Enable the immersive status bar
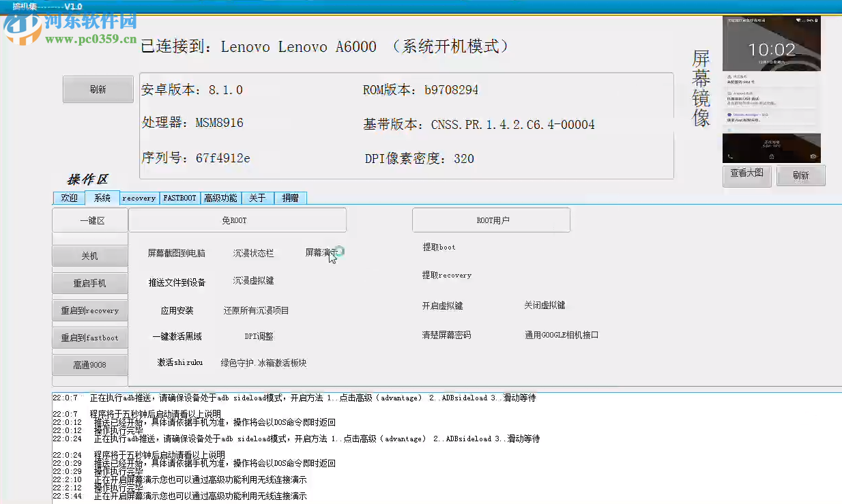The image size is (842, 504). [252, 252]
